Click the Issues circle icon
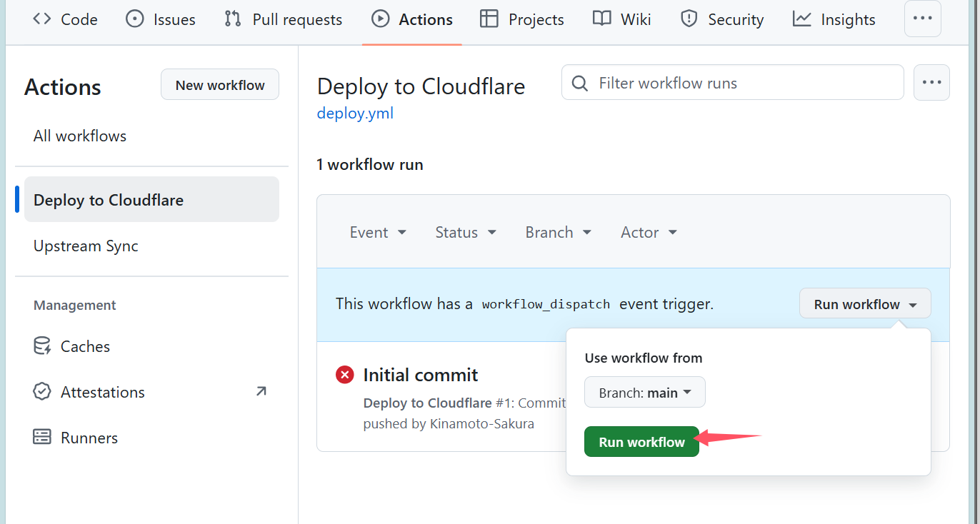980x524 pixels. pyautogui.click(x=134, y=19)
